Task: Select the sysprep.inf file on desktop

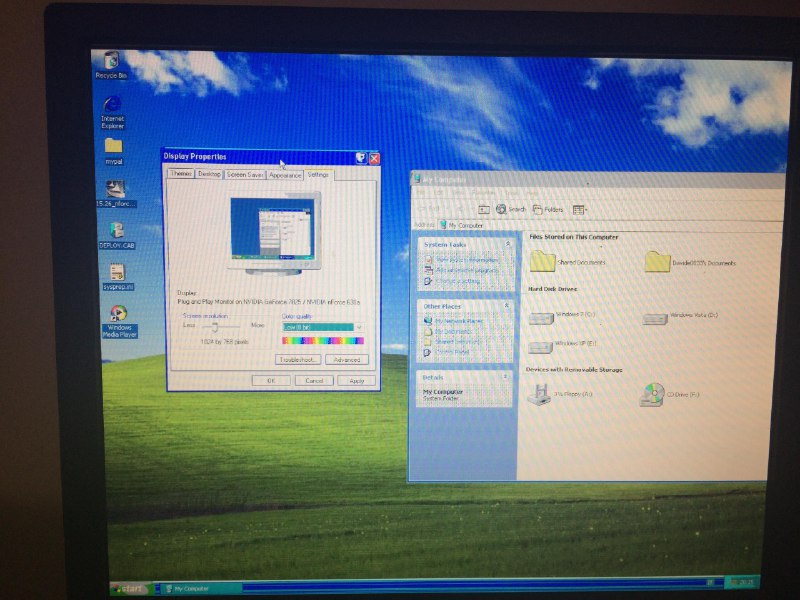Action: pyautogui.click(x=118, y=277)
